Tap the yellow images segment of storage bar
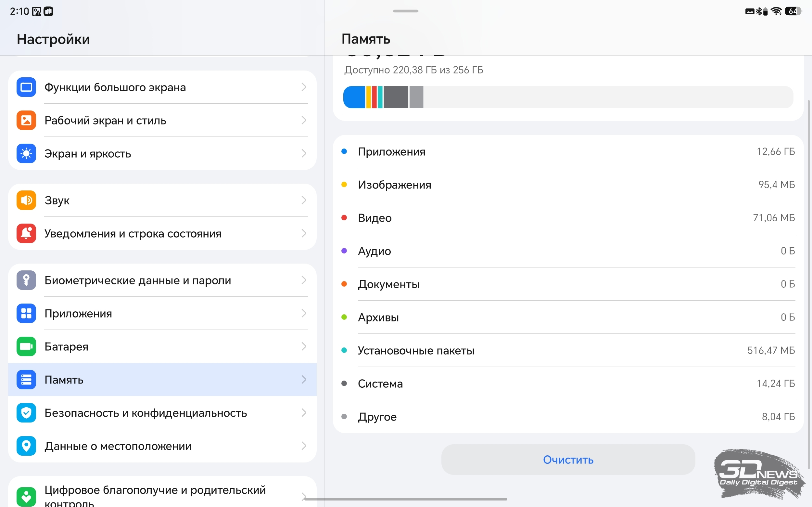Image resolution: width=812 pixels, height=507 pixels. (369, 97)
